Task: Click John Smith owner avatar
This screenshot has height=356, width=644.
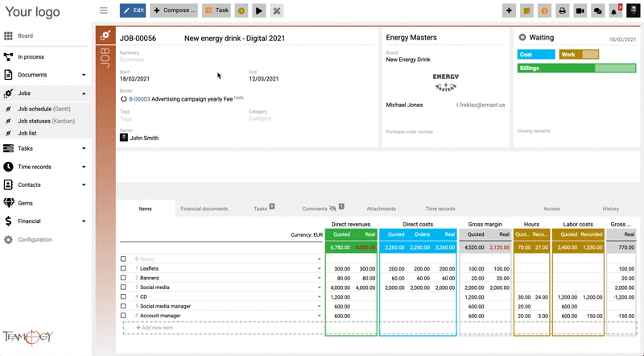Action: point(124,137)
